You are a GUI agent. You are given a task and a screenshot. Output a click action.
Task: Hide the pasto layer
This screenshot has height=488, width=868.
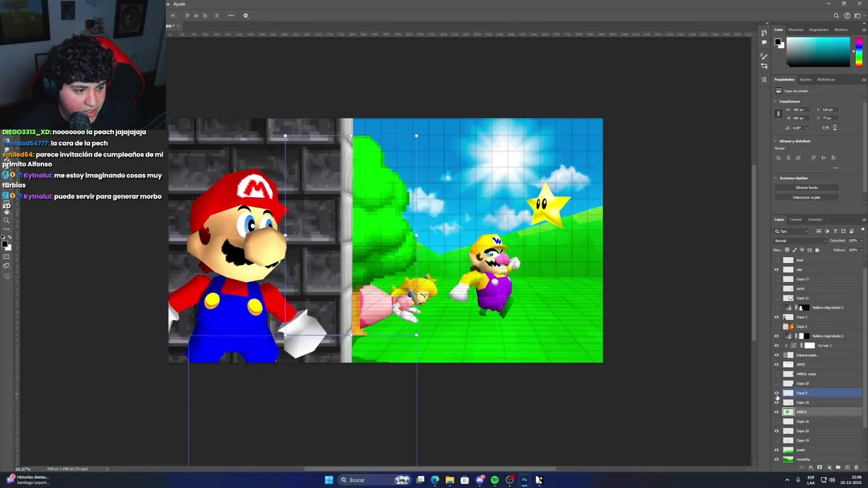point(777,450)
